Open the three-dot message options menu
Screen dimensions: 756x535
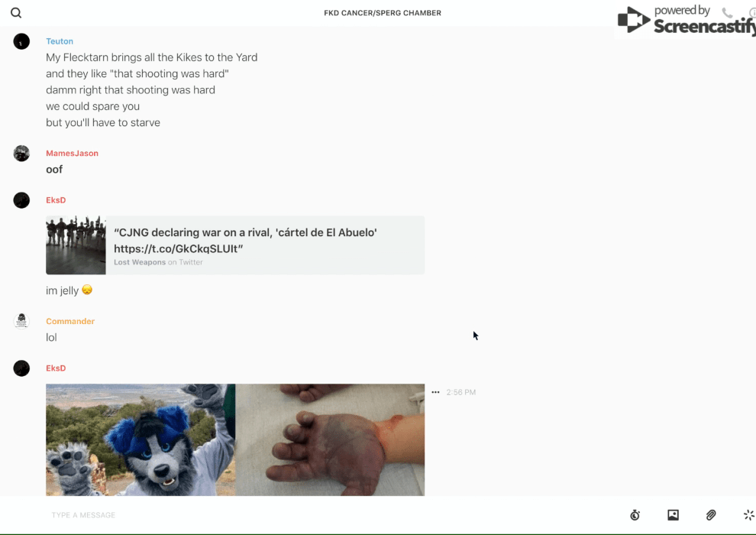(x=435, y=392)
